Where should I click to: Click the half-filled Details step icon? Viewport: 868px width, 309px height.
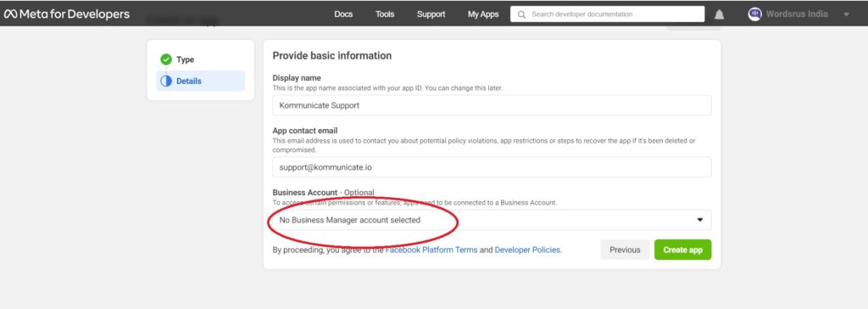pos(166,81)
